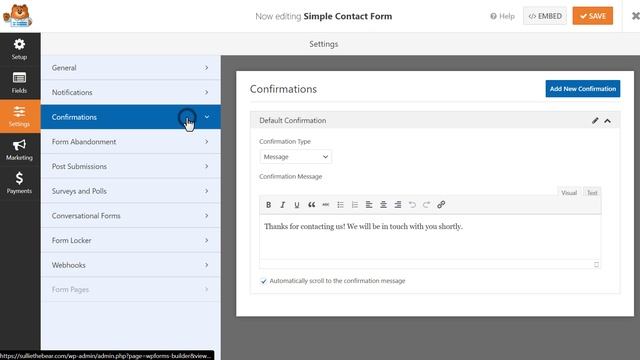Insert a blockquote in editor
Screen dimensions: 640x360
tap(311, 205)
